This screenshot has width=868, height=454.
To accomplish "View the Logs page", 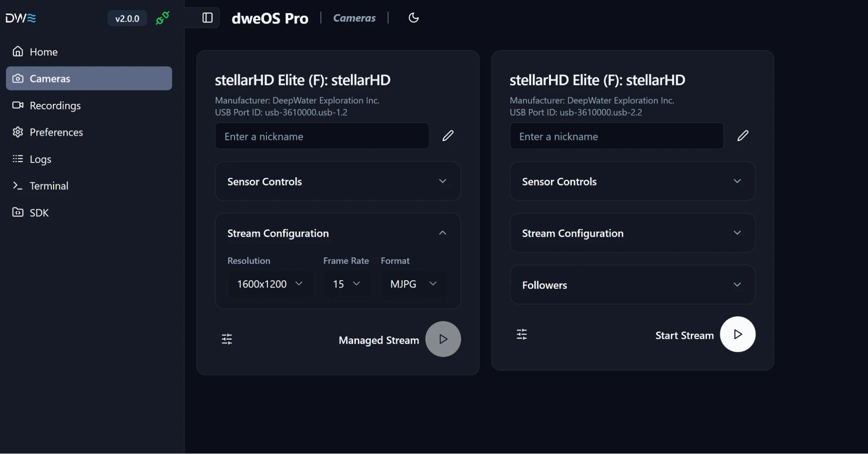I will [40, 159].
